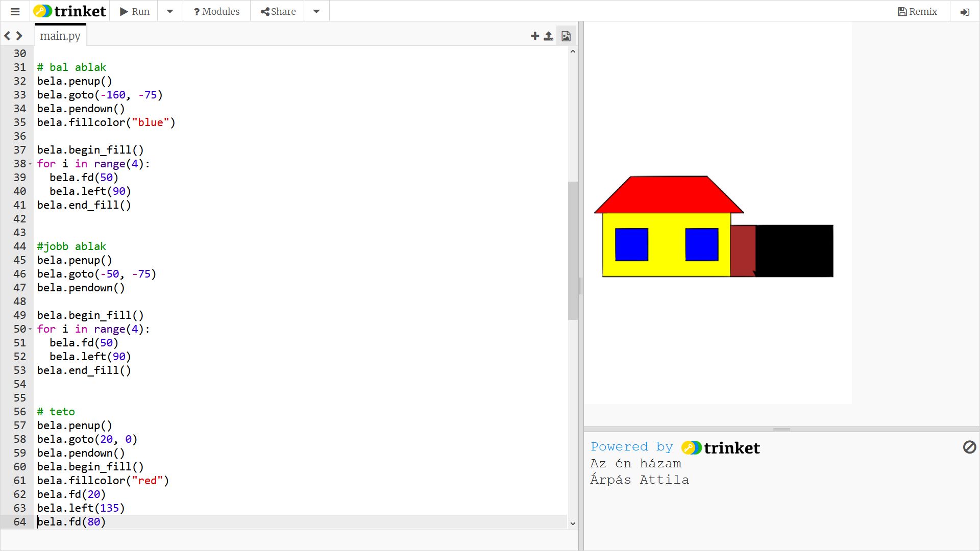Clear console with the stop icon
Screen dimensions: 980x551
(969, 447)
